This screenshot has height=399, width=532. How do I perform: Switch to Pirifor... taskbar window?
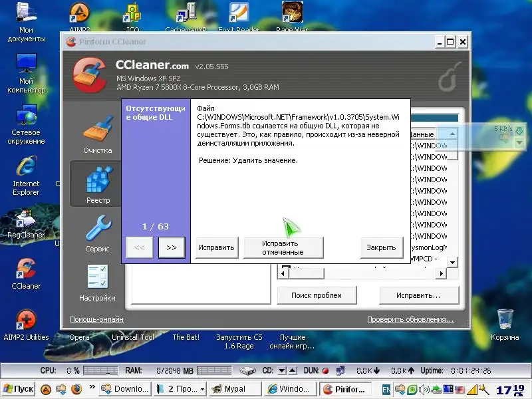pos(346,389)
